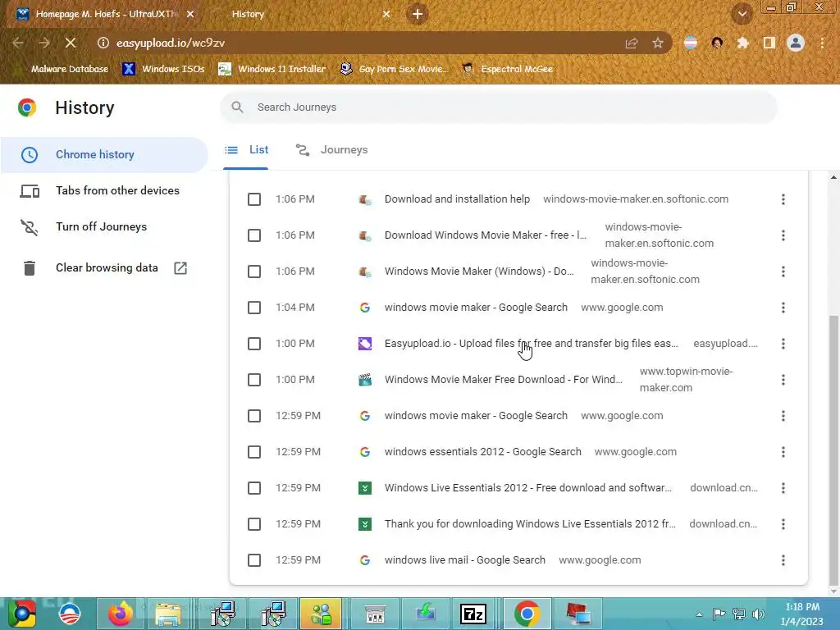Switch to the List view tab

(246, 150)
